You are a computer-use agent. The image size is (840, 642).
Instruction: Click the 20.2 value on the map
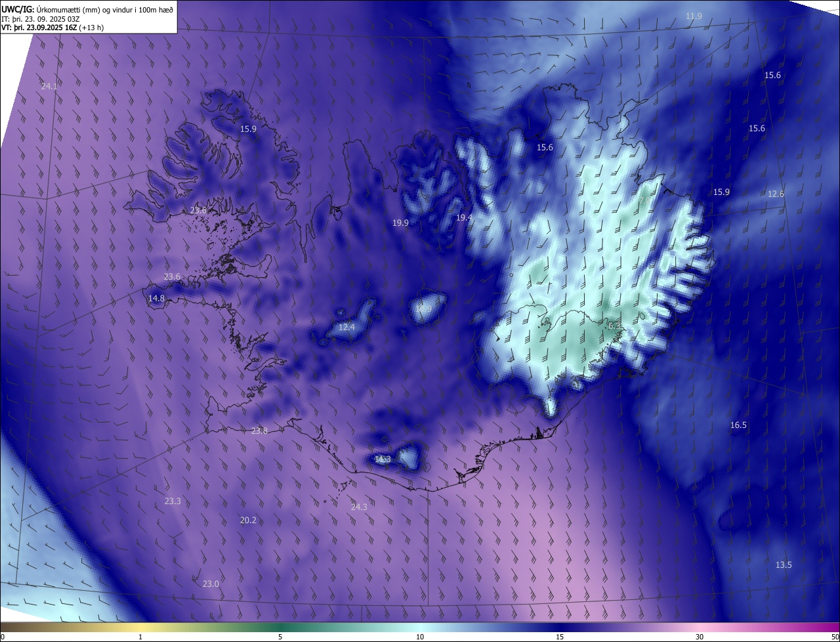click(248, 520)
